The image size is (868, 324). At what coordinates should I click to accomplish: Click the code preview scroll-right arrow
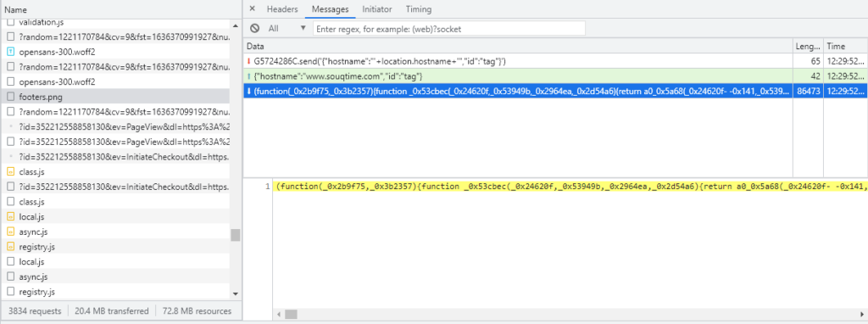(862, 314)
